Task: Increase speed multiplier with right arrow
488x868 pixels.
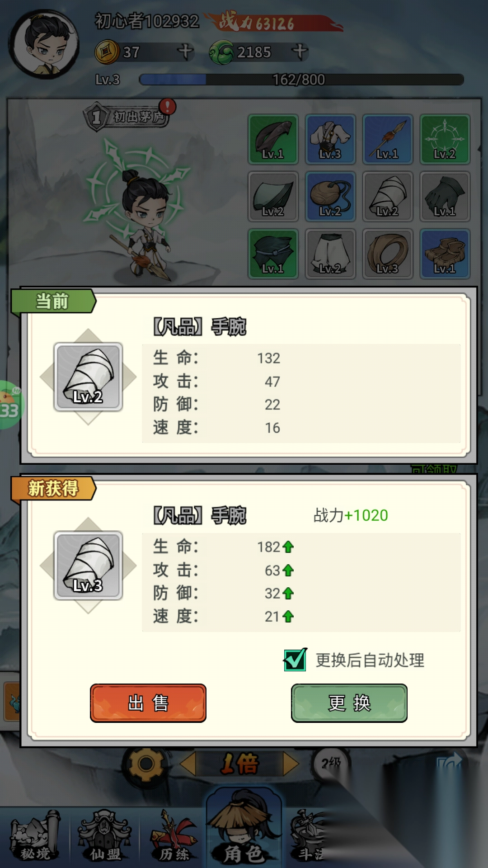Action: [291, 764]
